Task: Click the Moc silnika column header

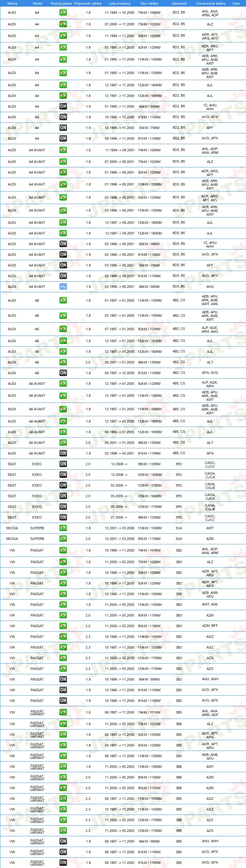Action: pyautogui.click(x=149, y=3)
